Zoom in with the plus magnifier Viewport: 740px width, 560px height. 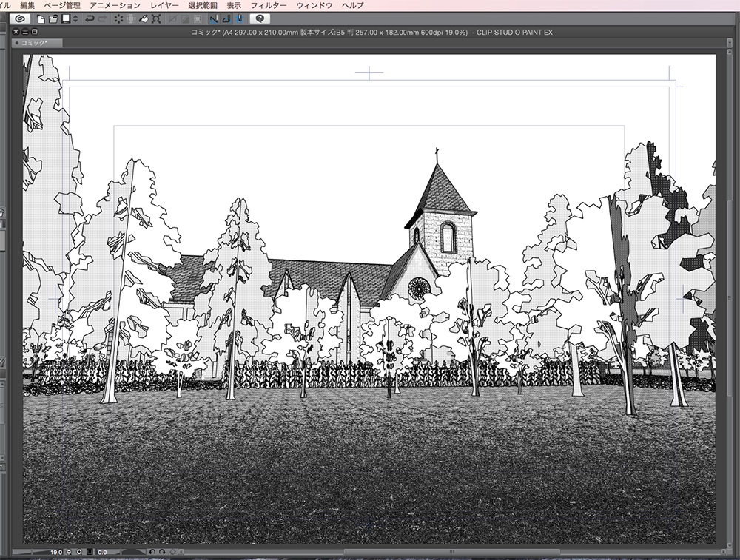pos(79,552)
